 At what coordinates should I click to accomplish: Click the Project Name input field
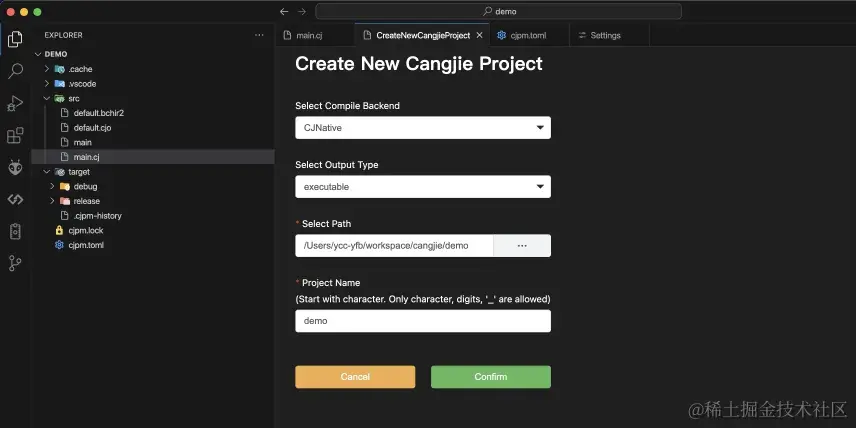click(x=423, y=321)
